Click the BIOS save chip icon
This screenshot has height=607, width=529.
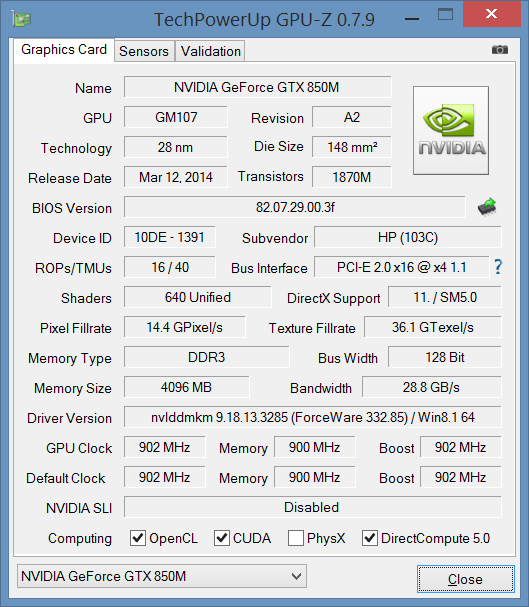(x=487, y=206)
